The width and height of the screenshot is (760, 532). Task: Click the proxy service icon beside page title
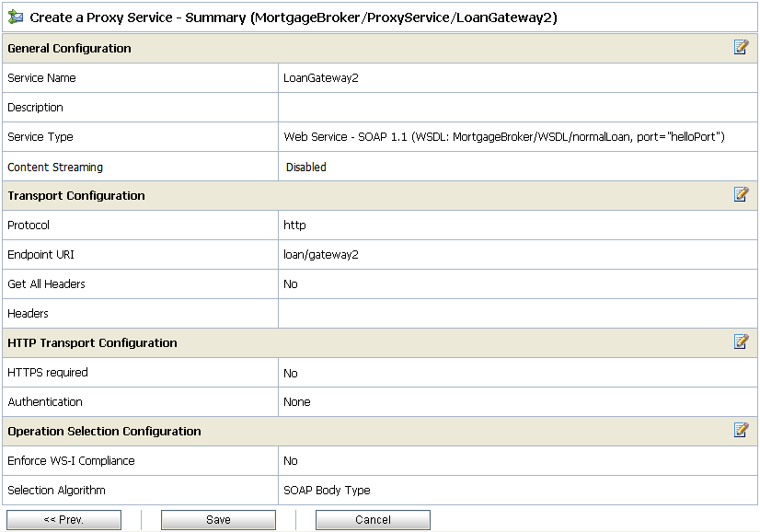[x=16, y=17]
